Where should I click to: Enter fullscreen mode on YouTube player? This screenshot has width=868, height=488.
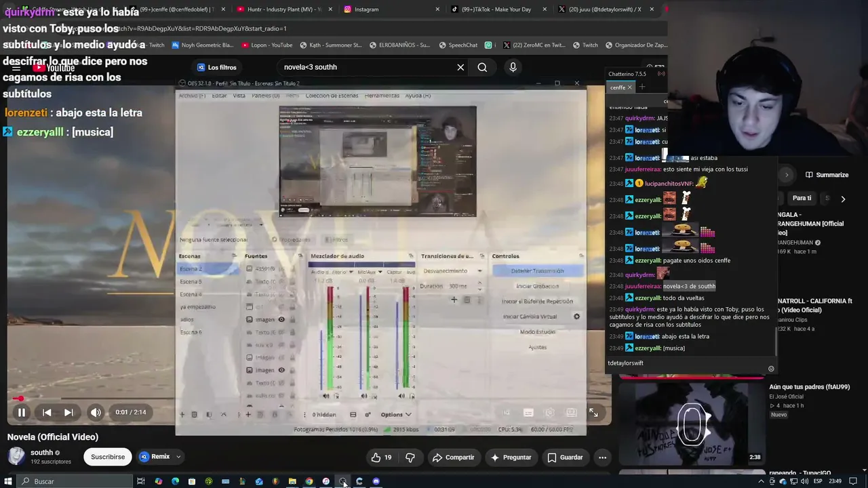click(x=593, y=412)
